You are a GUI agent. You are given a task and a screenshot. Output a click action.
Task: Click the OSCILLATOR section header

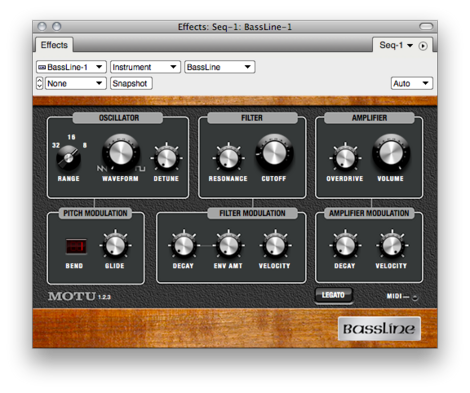pos(118,118)
